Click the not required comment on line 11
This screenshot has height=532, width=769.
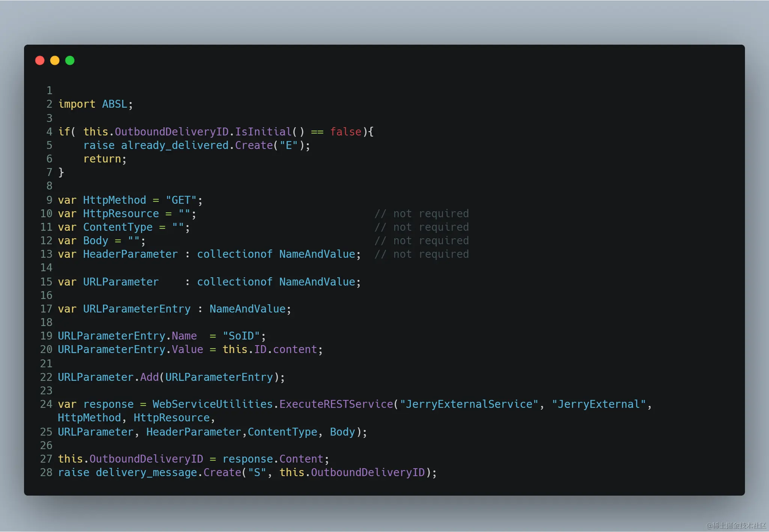pyautogui.click(x=421, y=227)
